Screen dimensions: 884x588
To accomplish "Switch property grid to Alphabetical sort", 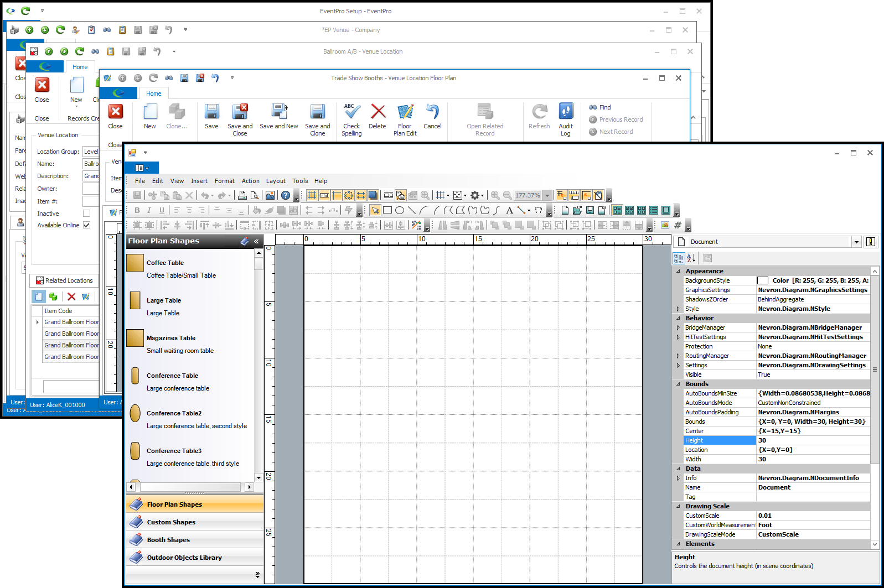I will point(691,258).
